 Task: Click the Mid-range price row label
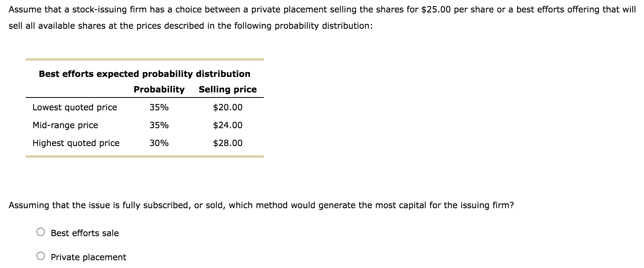(65, 125)
